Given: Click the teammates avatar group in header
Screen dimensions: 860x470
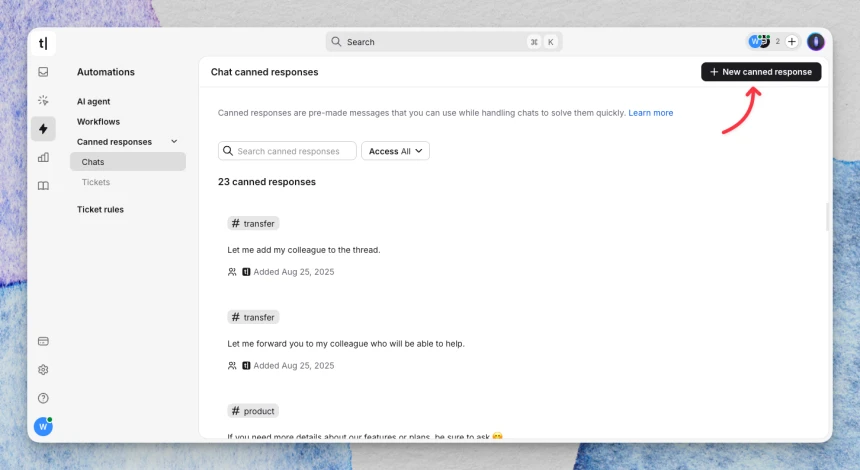Looking at the screenshot, I should (x=760, y=42).
